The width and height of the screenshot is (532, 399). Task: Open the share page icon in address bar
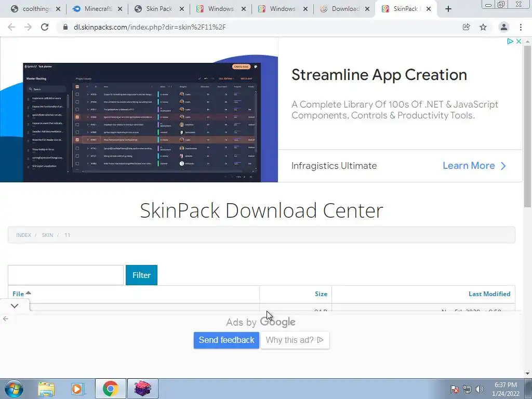point(466,27)
